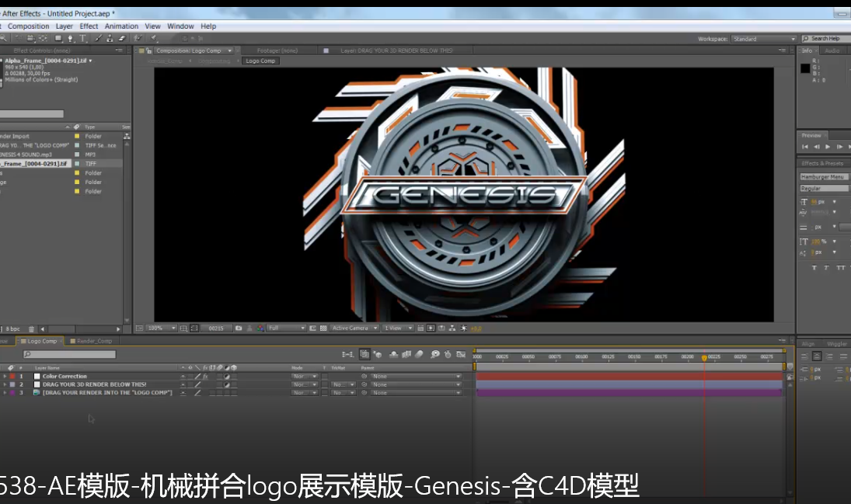
Task: Choose the Clone Stamp tool
Action: (110, 38)
